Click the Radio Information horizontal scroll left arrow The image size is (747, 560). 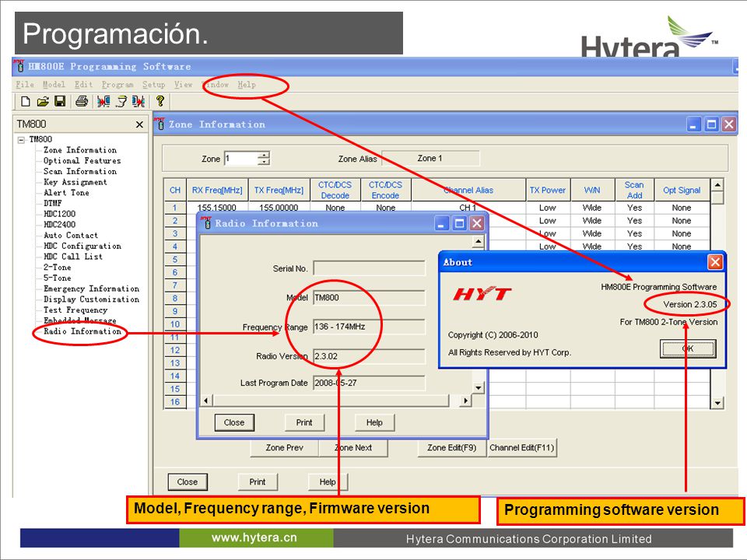pyautogui.click(x=205, y=401)
